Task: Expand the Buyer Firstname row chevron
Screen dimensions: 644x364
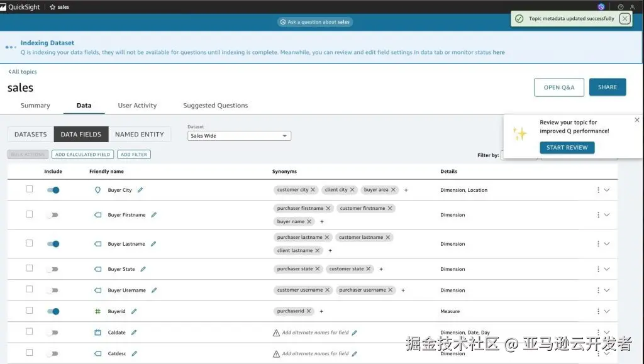Action: click(607, 215)
